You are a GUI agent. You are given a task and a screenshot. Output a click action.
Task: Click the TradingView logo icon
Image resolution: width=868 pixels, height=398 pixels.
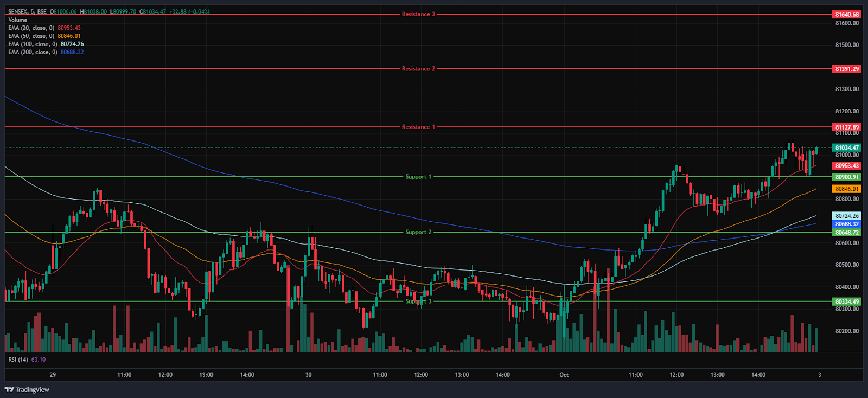9,390
